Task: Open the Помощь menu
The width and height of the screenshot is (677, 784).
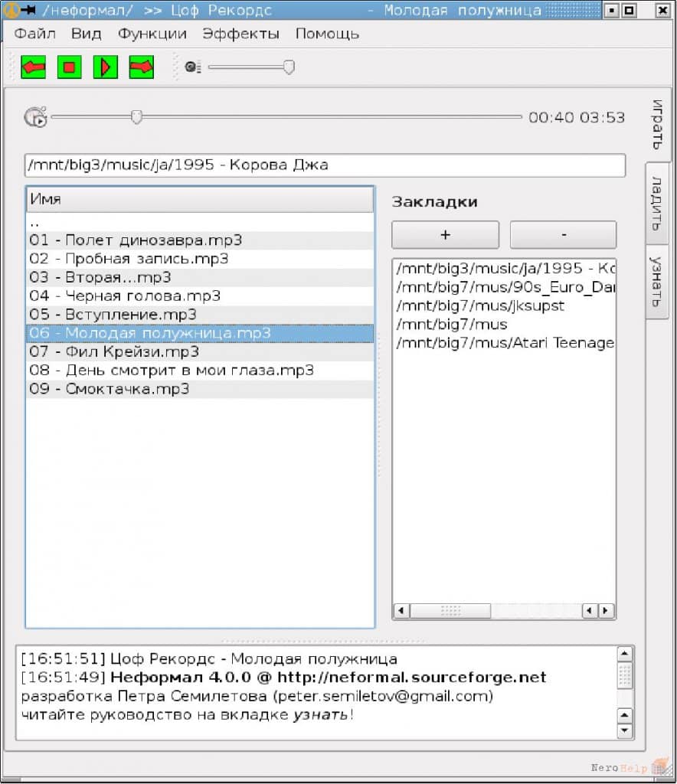Action: (327, 34)
